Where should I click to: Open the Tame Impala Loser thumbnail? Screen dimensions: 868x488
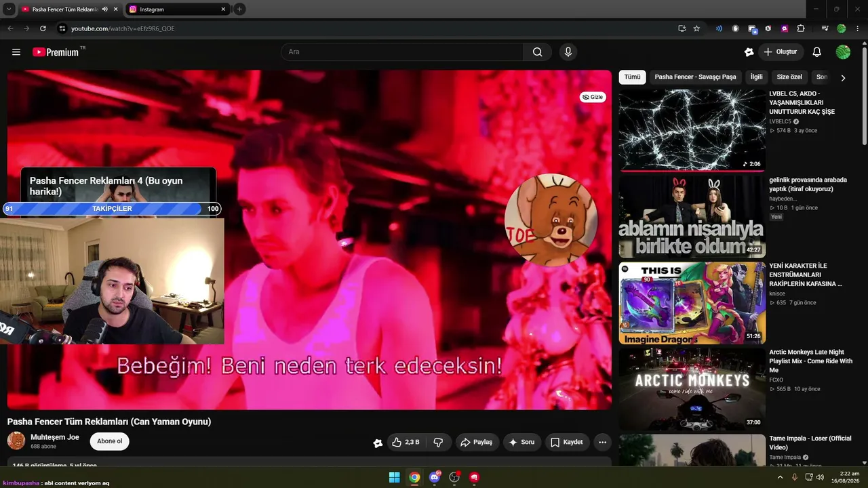click(x=692, y=450)
